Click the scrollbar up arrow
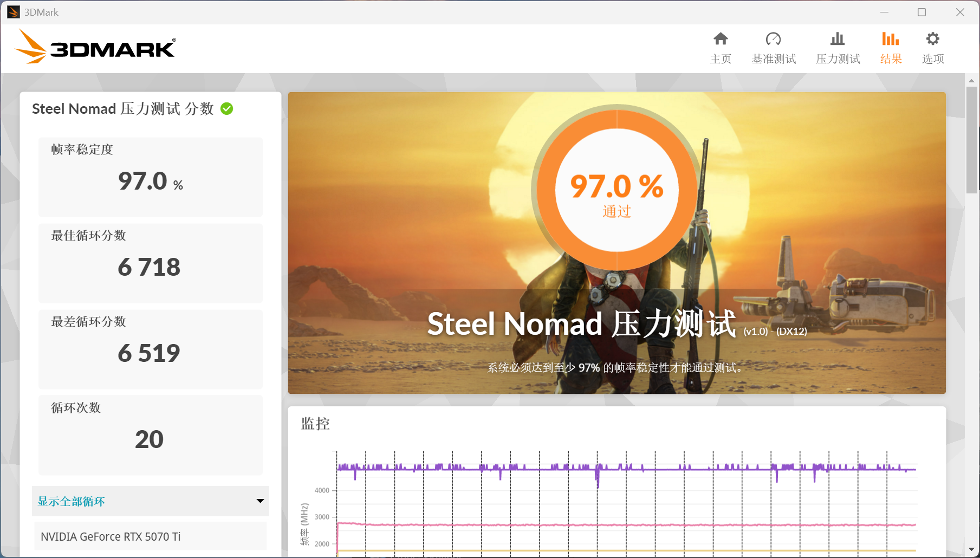 click(972, 80)
